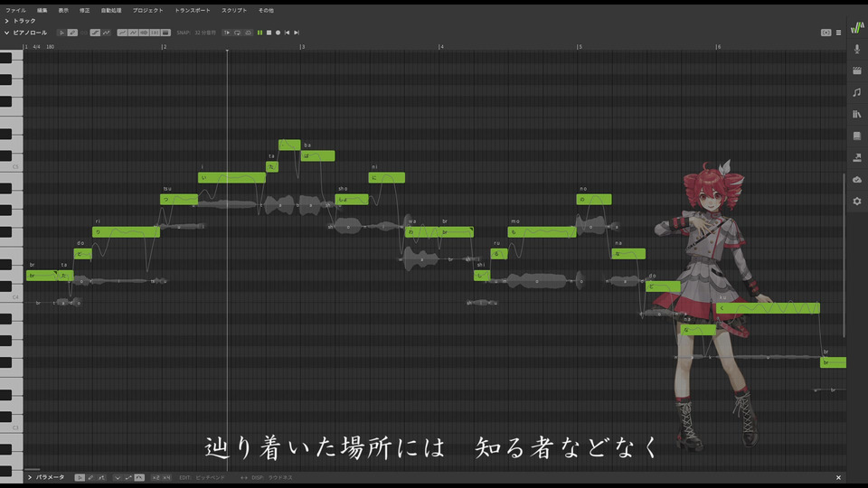
Task: Select the pitch line drawing tool
Action: pos(107,33)
